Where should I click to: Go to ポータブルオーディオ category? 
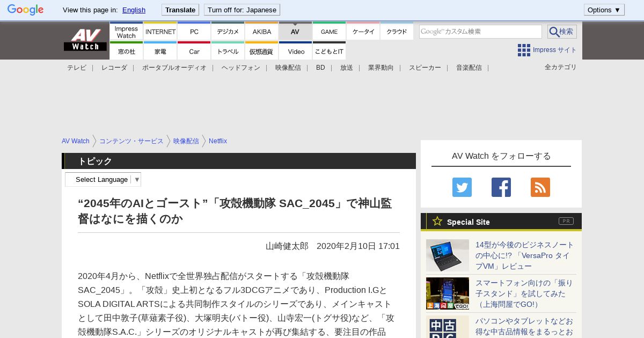point(174,68)
